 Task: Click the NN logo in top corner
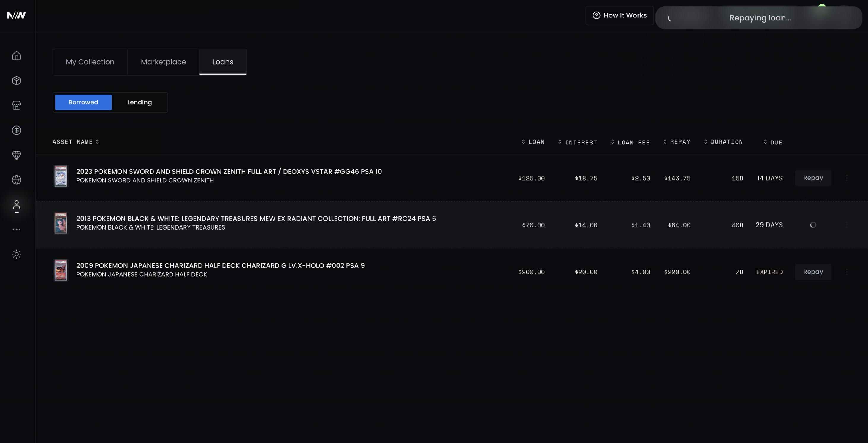pyautogui.click(x=17, y=15)
